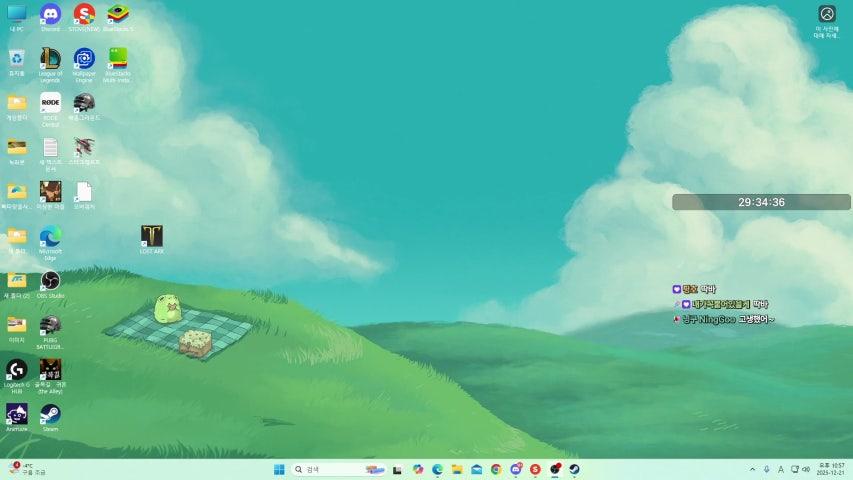Click the 29:34:36 timer widget
853x480 pixels.
[x=761, y=202]
